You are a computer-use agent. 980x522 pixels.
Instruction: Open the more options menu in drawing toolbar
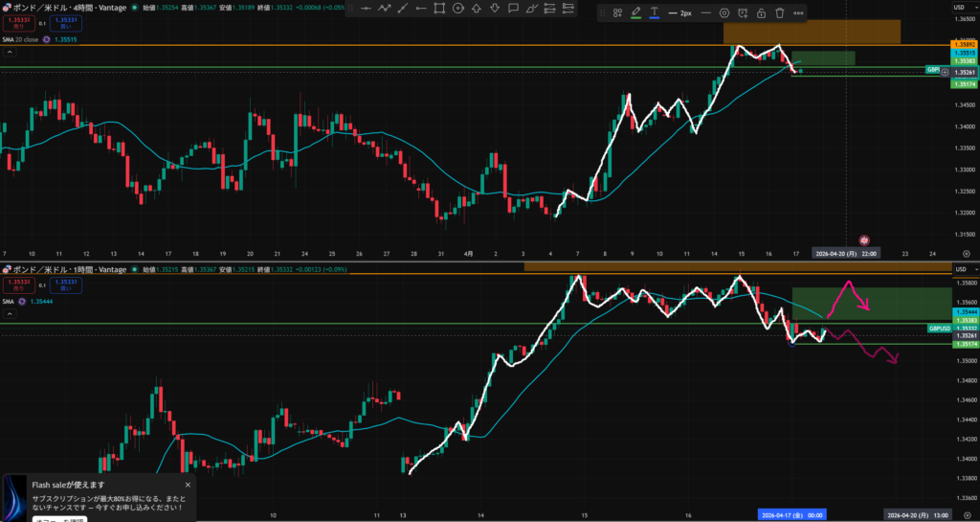tap(798, 13)
